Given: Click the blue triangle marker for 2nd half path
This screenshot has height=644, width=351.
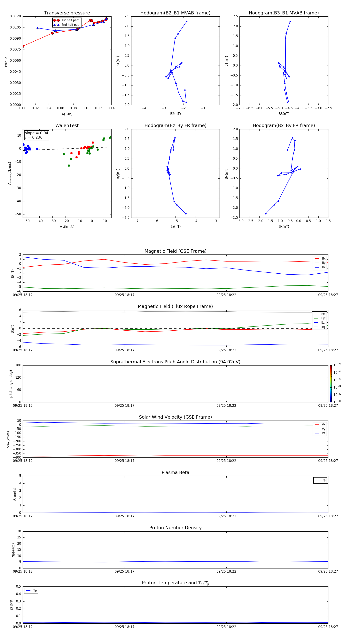Looking at the screenshot, I should [57, 25].
